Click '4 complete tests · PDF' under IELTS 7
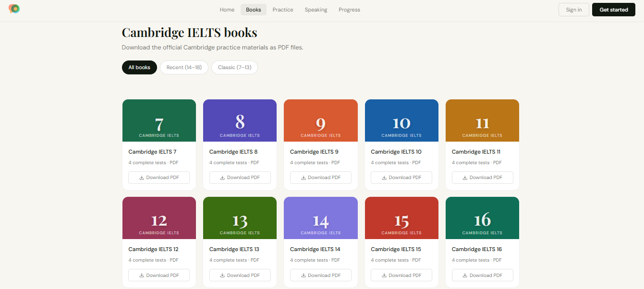Viewport: 644px width, 289px height. [153, 163]
